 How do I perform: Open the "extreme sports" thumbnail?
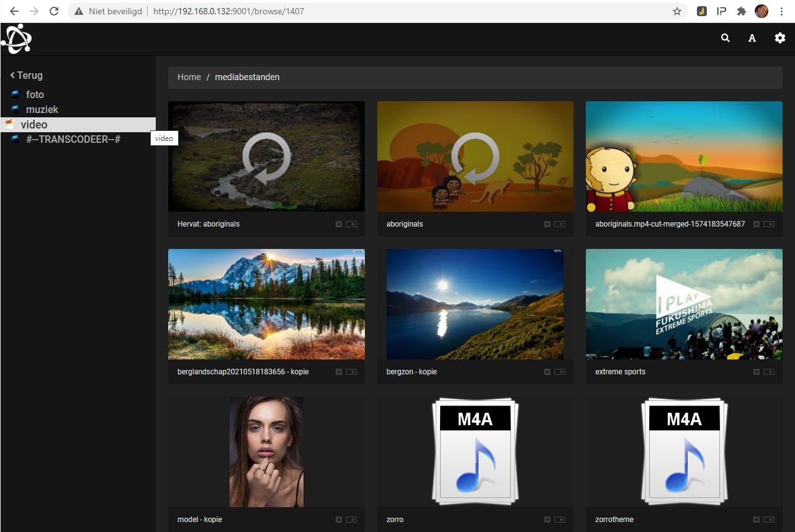684,304
